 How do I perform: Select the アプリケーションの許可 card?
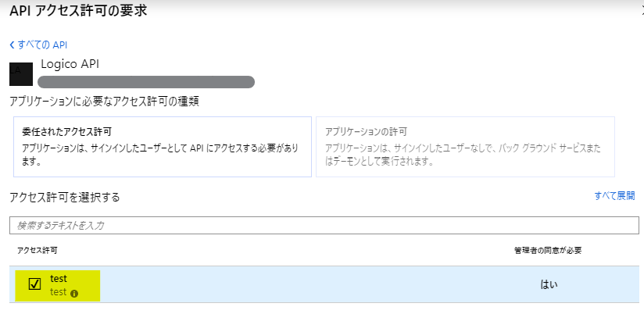point(464,147)
